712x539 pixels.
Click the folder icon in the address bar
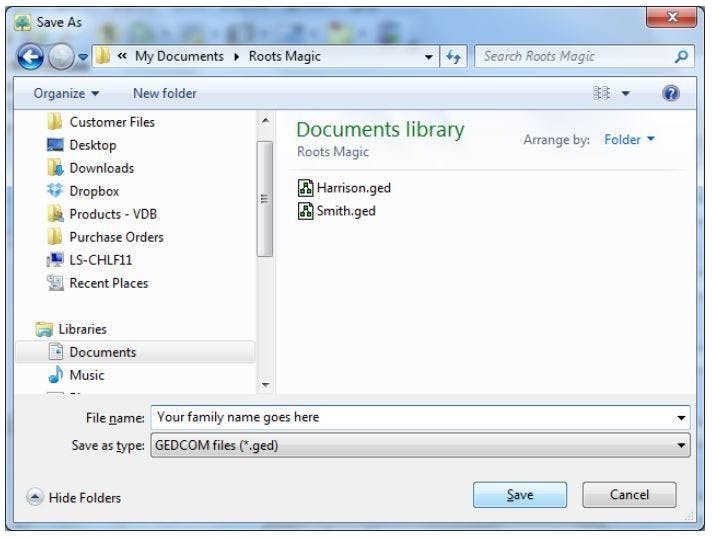[x=103, y=56]
